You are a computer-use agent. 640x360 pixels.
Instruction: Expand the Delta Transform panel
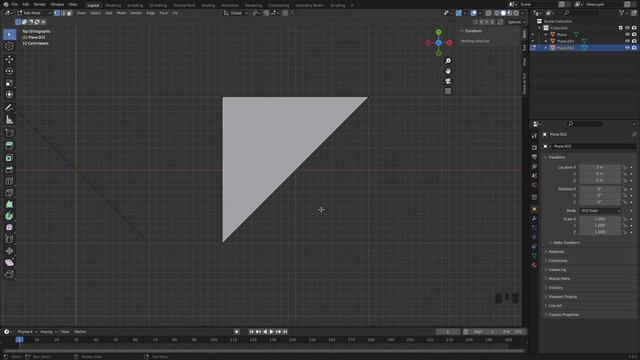[x=566, y=242]
